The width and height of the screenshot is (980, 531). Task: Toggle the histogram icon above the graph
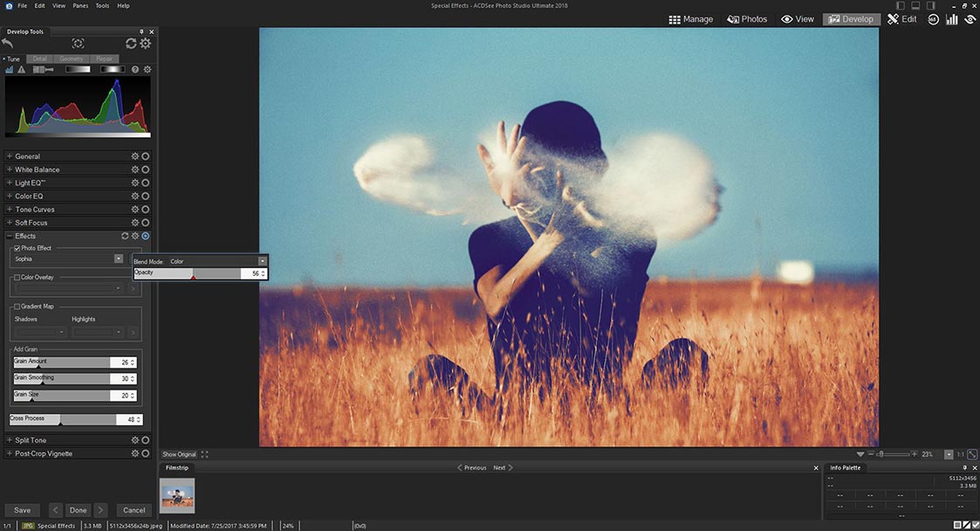tap(10, 69)
